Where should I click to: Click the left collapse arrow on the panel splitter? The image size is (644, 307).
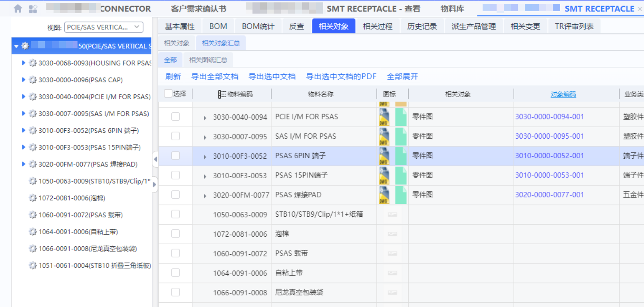[x=155, y=159]
